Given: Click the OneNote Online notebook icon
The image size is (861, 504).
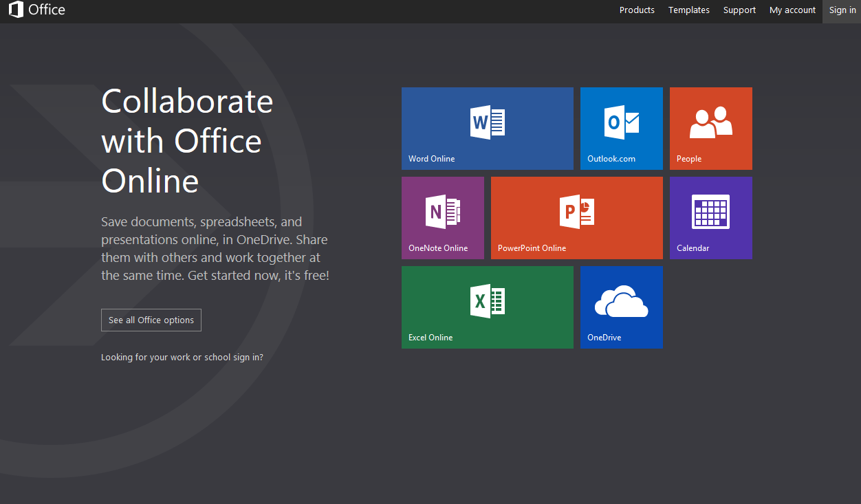Looking at the screenshot, I should pos(442,212).
